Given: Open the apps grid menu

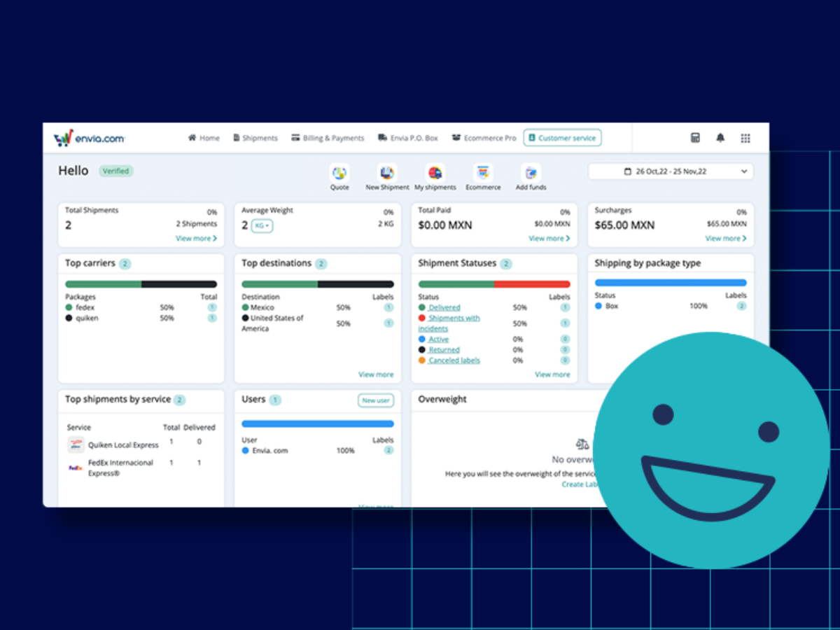Looking at the screenshot, I should (745, 138).
